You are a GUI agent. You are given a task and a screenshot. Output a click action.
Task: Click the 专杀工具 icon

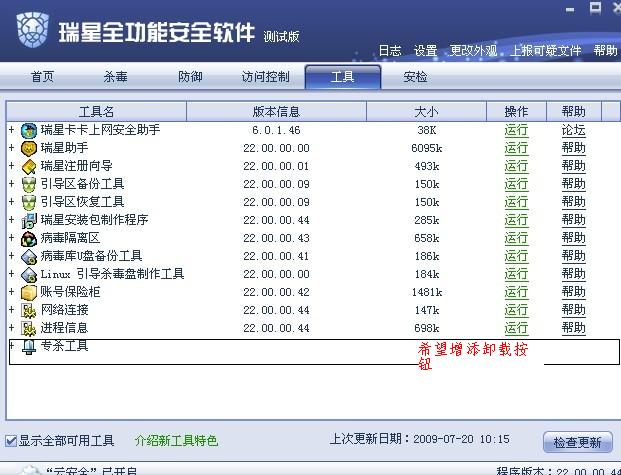(29, 347)
